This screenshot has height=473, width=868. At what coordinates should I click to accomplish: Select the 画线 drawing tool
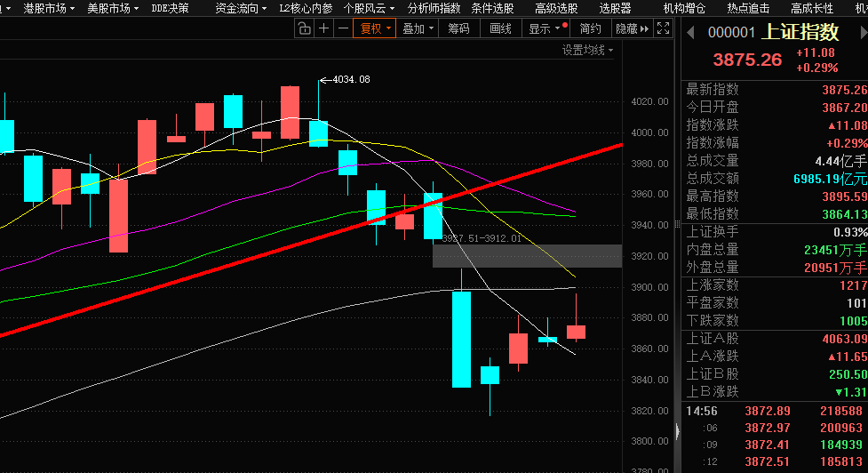(501, 28)
